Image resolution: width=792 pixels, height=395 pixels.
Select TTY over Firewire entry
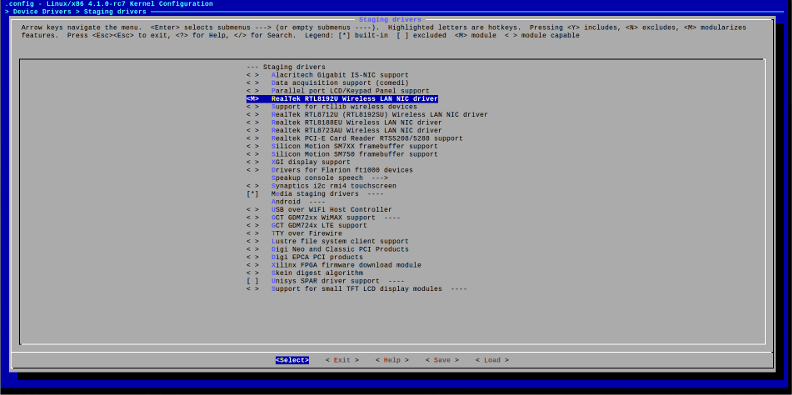(x=294, y=233)
